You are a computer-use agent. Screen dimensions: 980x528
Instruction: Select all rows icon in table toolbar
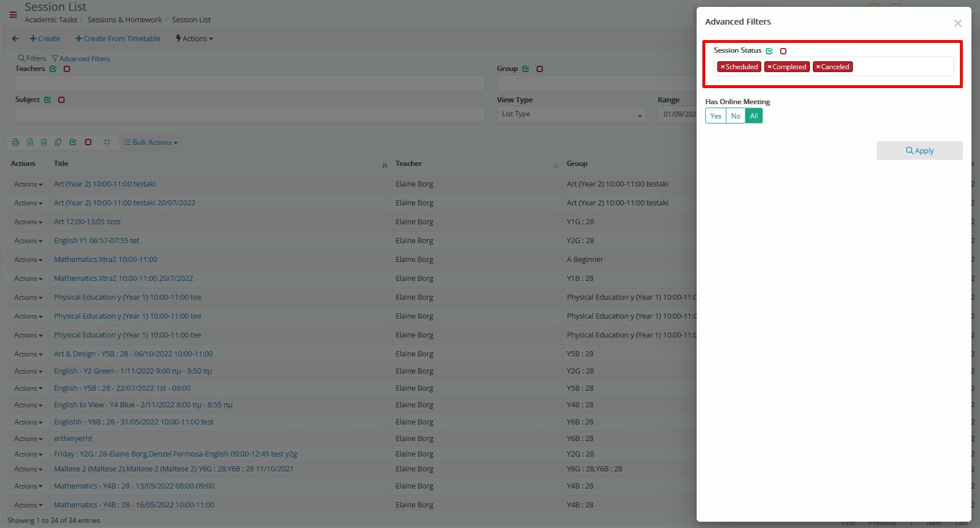tap(73, 142)
